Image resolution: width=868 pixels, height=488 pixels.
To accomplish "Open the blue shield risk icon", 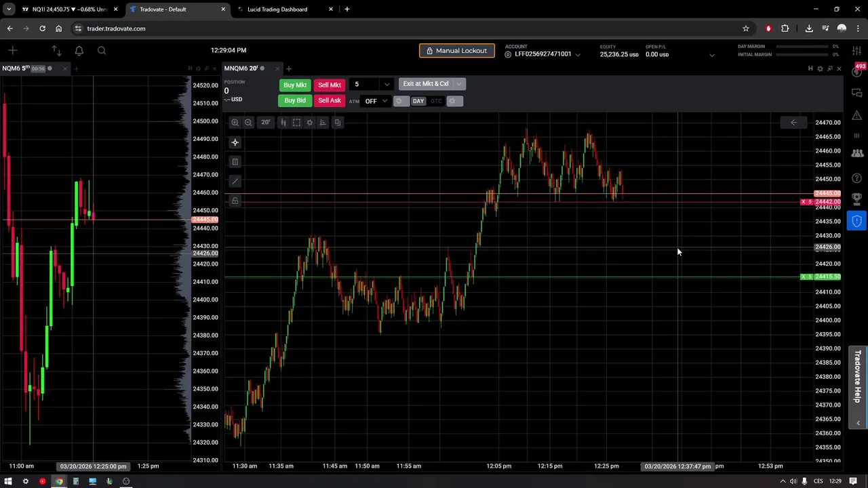I will (x=857, y=221).
